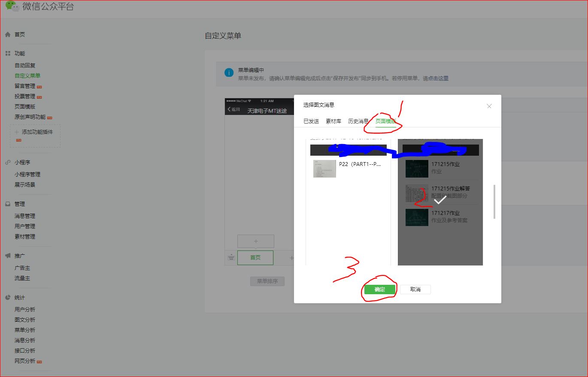Open 流量主 in the sidebar
588x377 pixels.
[22, 278]
